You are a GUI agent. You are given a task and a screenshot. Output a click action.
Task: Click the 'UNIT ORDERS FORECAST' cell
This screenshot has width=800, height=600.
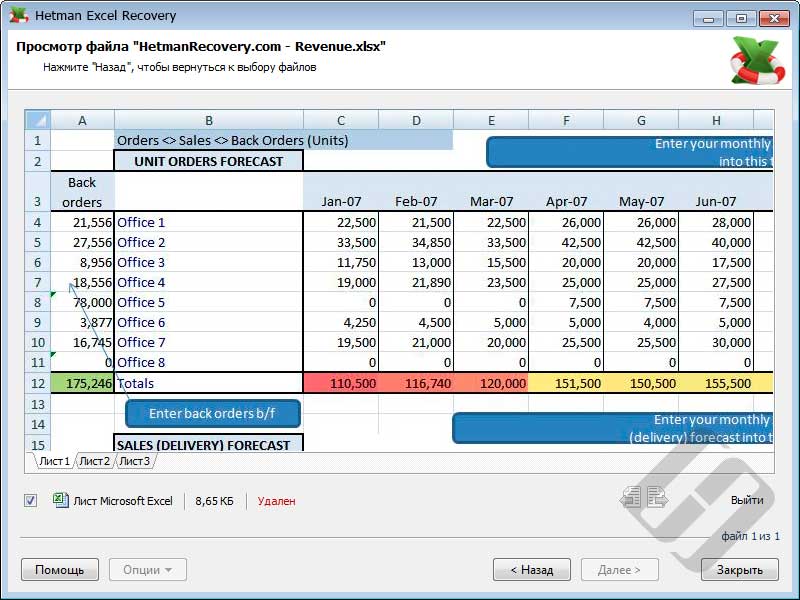(x=209, y=161)
